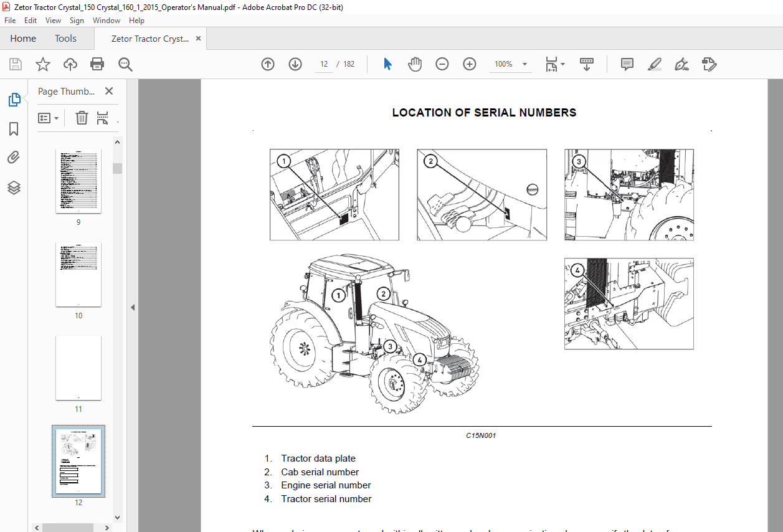Viewport: 783px width, 532px height.
Task: Click the LOCATION OF SERIAL NUMBERS heading
Action: (x=484, y=113)
